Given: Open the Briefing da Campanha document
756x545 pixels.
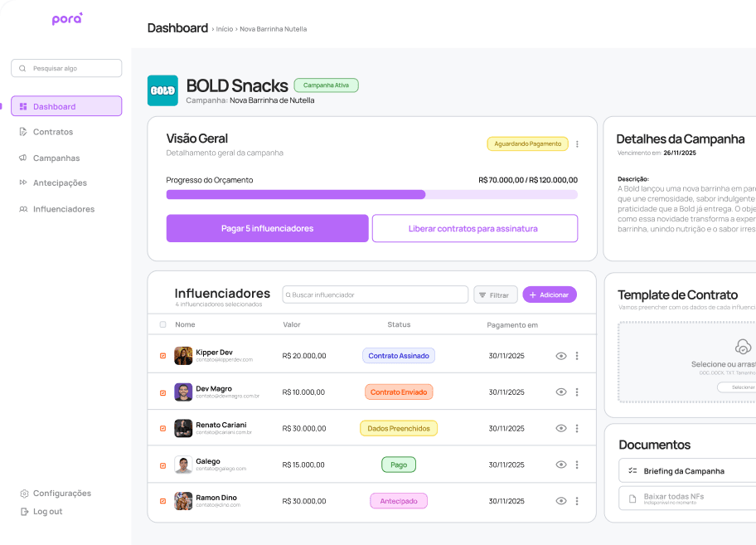Looking at the screenshot, I should pyautogui.click(x=687, y=470).
